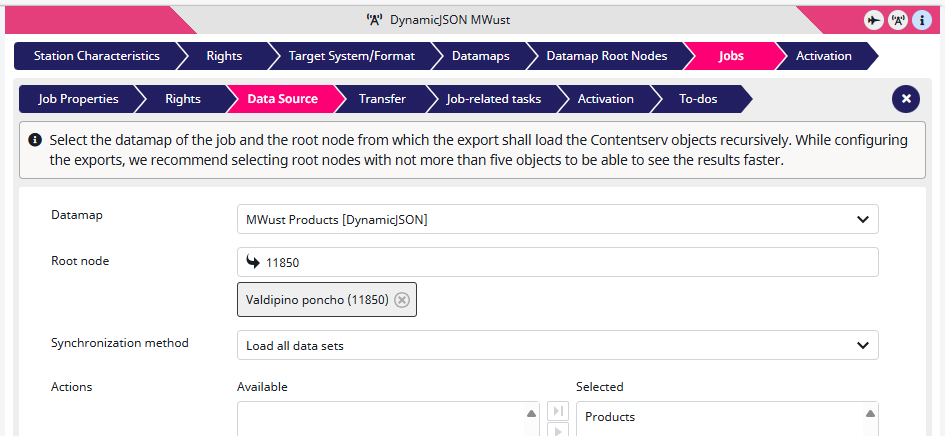Click the arrow icon in the Root node field
Image resolution: width=945 pixels, height=436 pixels.
pos(253,262)
